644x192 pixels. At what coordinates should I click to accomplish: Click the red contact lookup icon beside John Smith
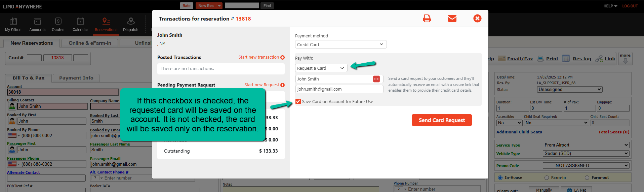[x=376, y=79]
